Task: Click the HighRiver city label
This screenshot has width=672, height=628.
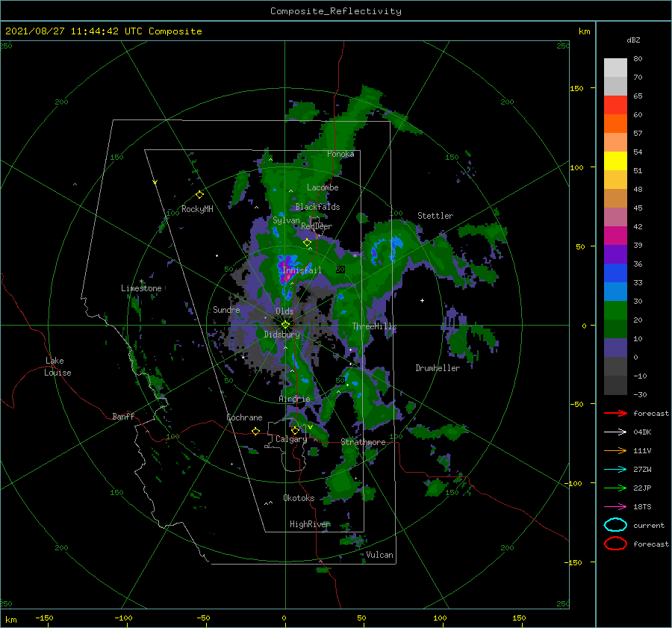Action: pyautogui.click(x=309, y=524)
